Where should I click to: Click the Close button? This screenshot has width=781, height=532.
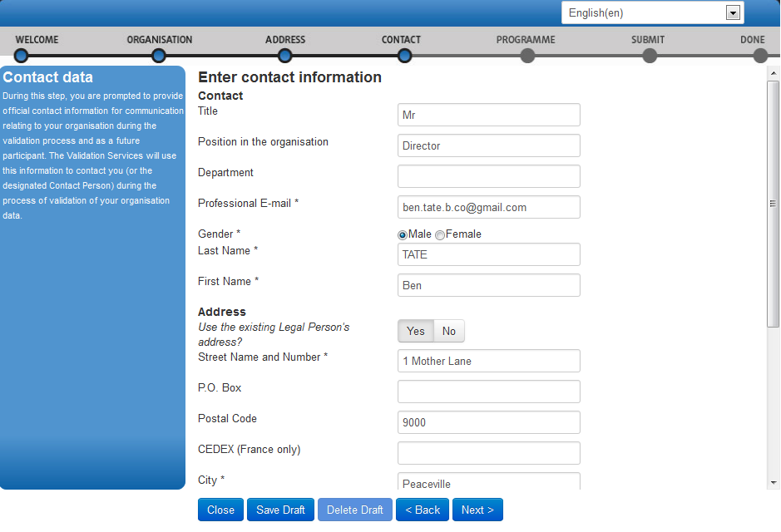pos(220,510)
